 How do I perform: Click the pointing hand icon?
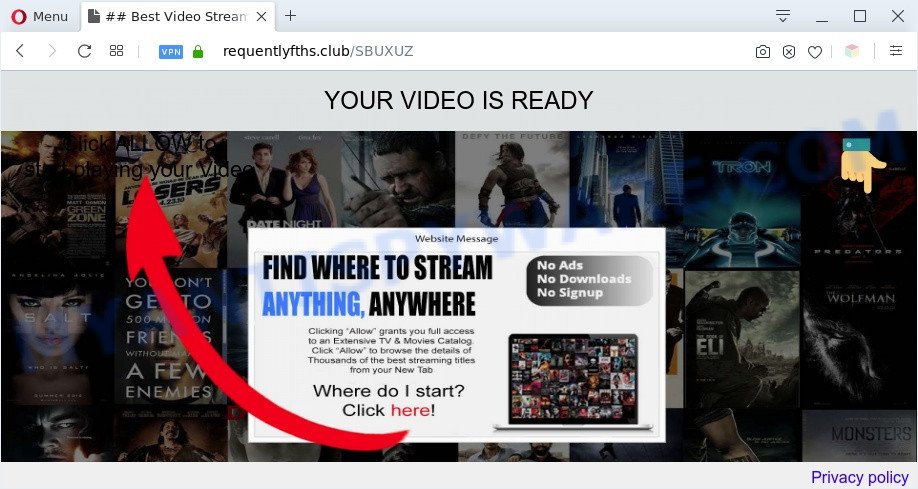pyautogui.click(x=863, y=166)
